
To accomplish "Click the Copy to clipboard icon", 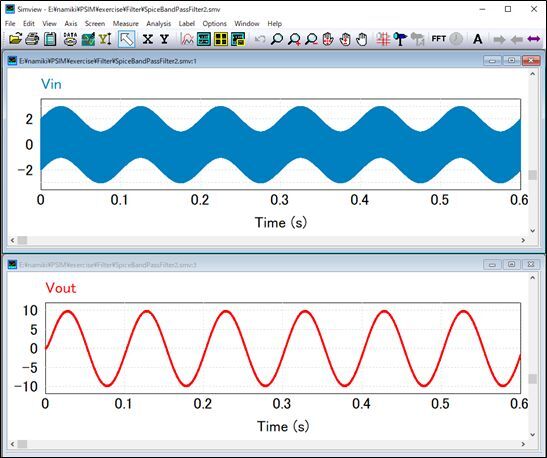I will 50,39.
